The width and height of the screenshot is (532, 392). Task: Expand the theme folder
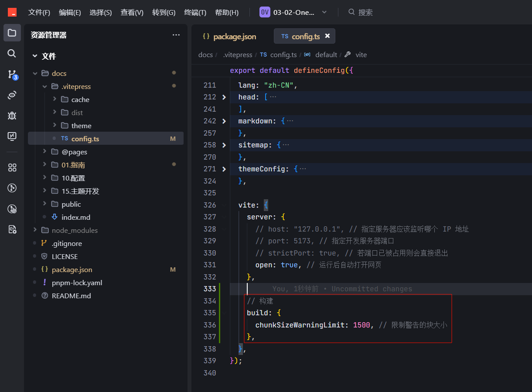tap(55, 126)
